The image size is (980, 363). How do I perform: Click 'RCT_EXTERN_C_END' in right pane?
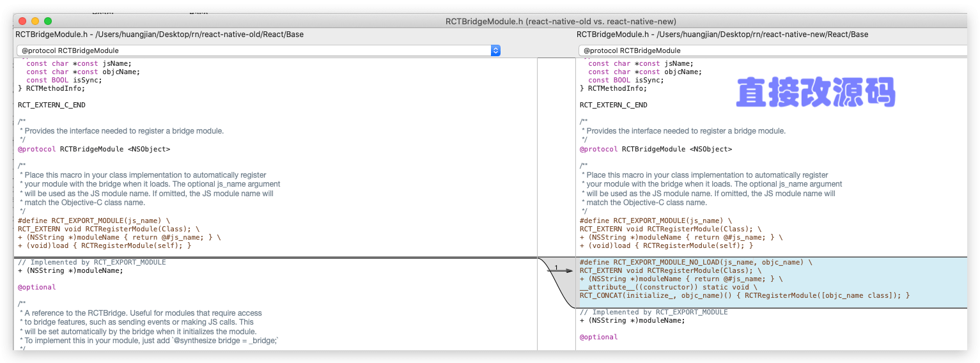pos(614,105)
